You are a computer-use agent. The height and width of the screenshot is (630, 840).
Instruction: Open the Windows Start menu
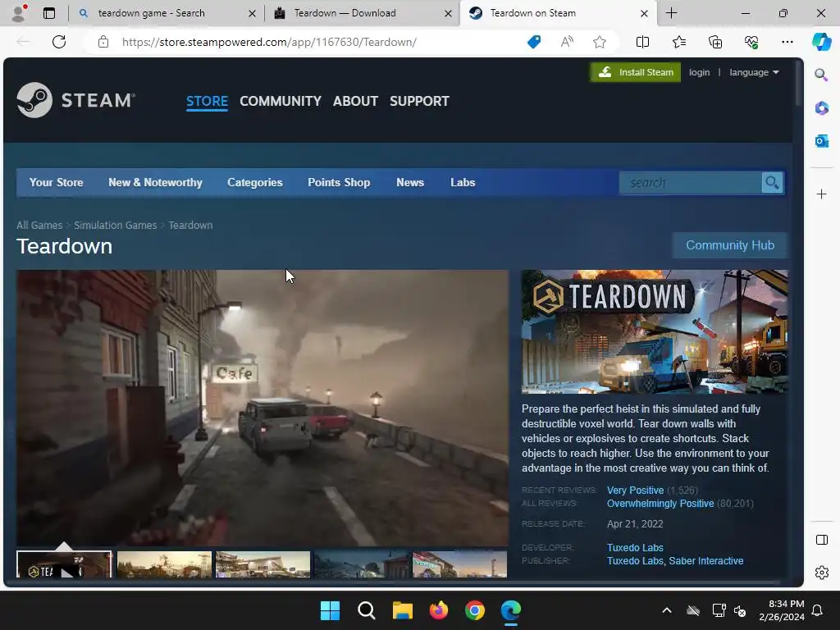point(330,610)
